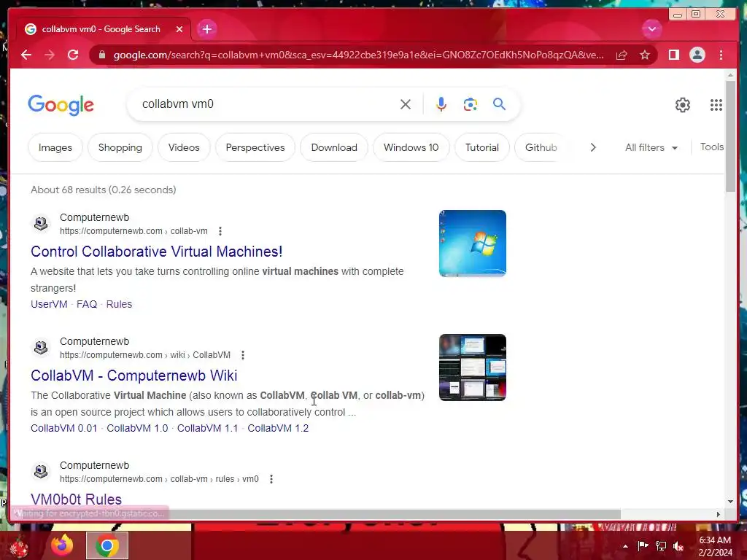This screenshot has height=560, width=747.
Task: Click the address bar URL text
Action: (x=358, y=55)
